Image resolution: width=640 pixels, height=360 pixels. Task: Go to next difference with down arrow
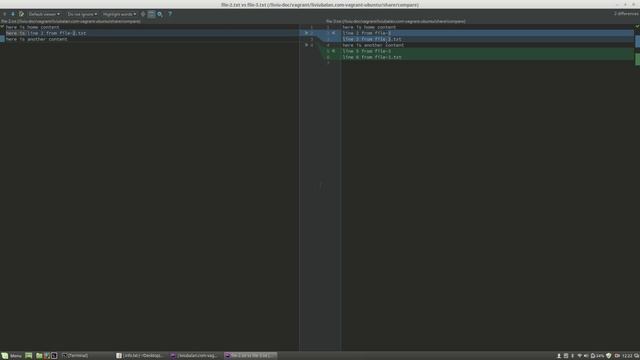pyautogui.click(x=13, y=14)
